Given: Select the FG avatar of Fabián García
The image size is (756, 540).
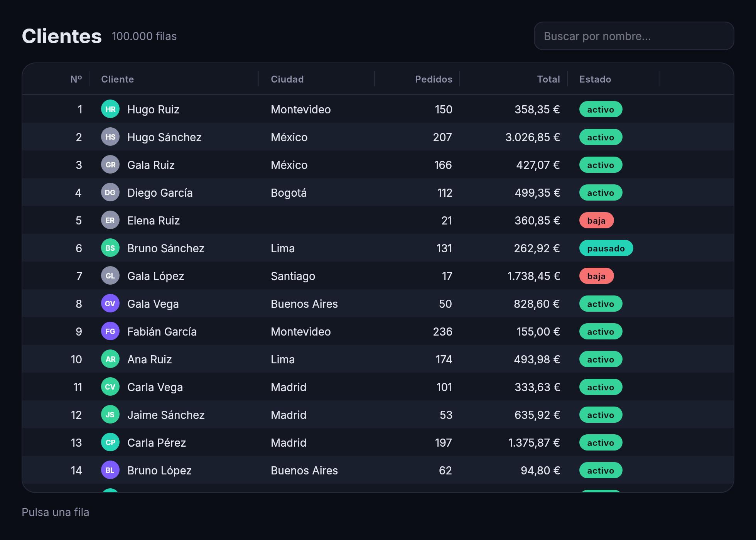Looking at the screenshot, I should tap(110, 331).
